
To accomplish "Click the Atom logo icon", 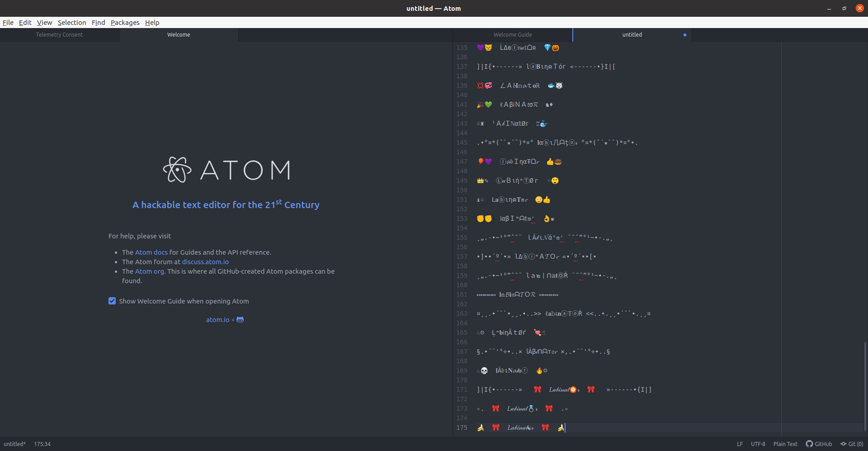I will [177, 170].
